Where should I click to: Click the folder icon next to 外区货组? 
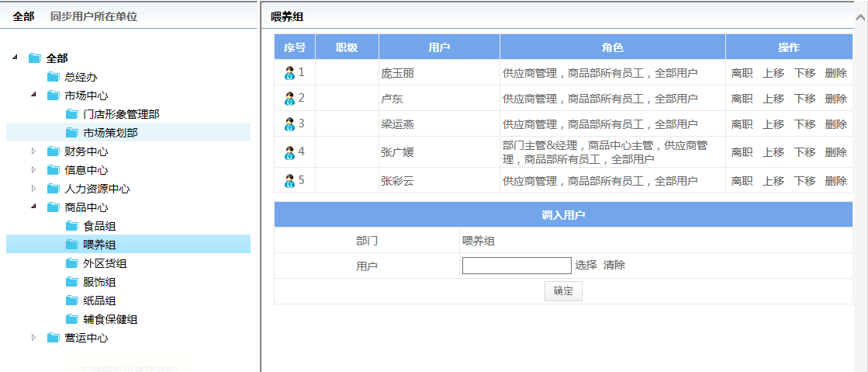pyautogui.click(x=72, y=263)
